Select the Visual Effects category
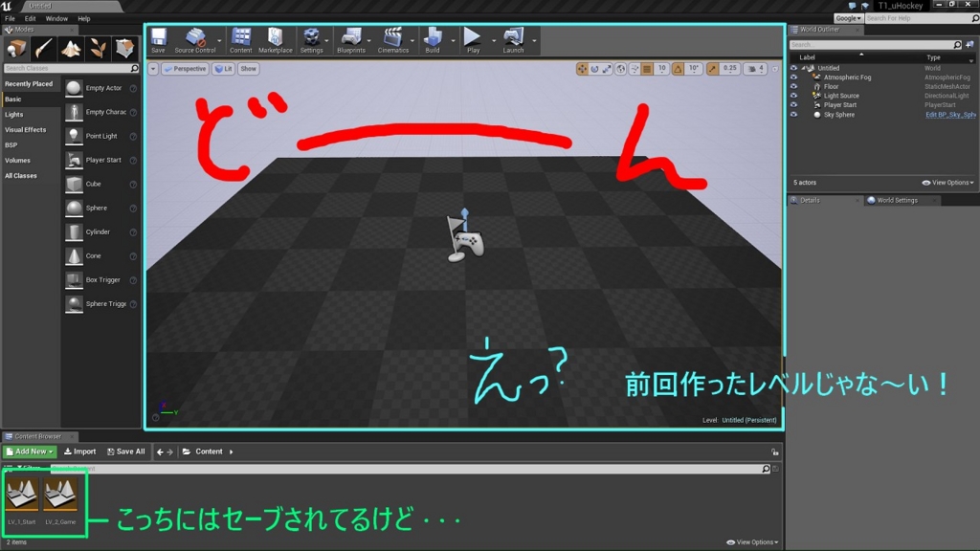The image size is (980, 551). coord(26,130)
